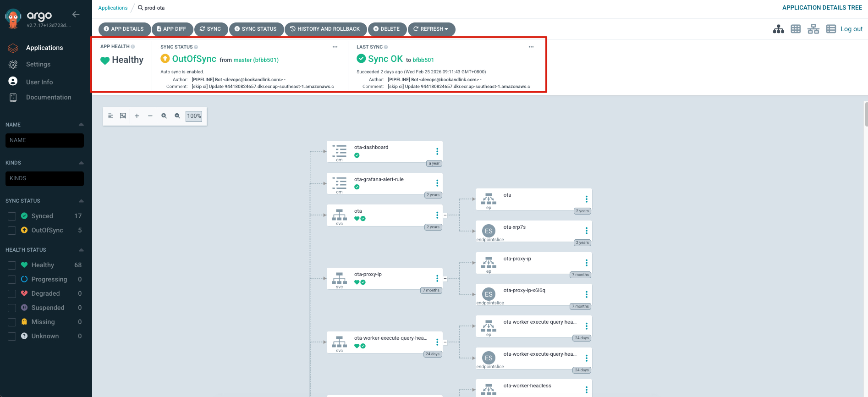Open the ota-dashboard node's kebab menu
This screenshot has height=397, width=868.
[x=437, y=151]
